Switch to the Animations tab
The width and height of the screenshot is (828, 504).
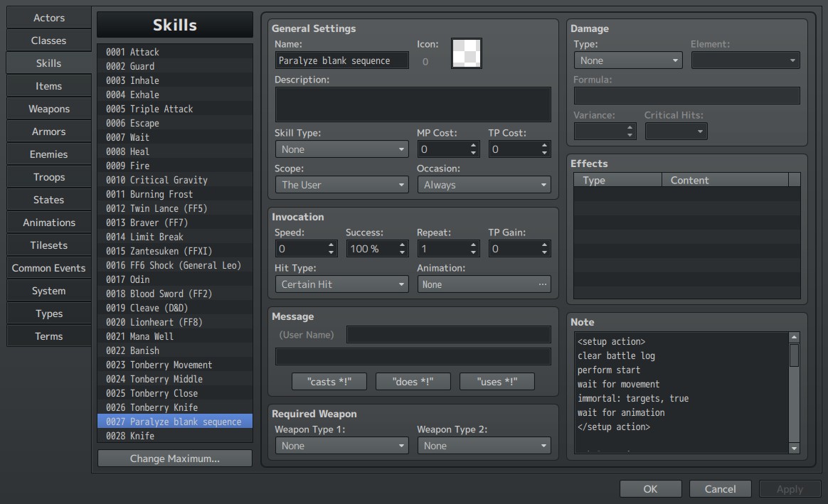click(48, 222)
